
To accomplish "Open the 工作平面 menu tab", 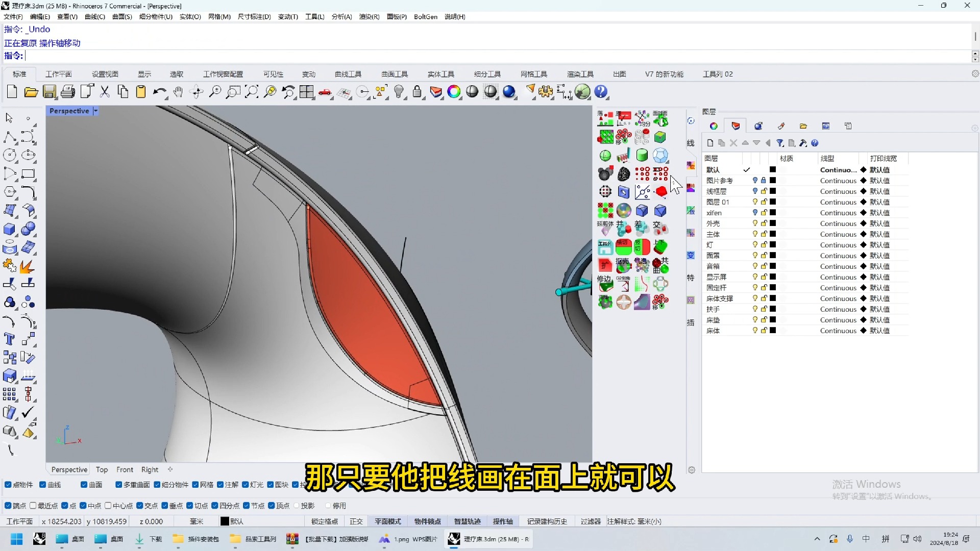I will tap(59, 74).
